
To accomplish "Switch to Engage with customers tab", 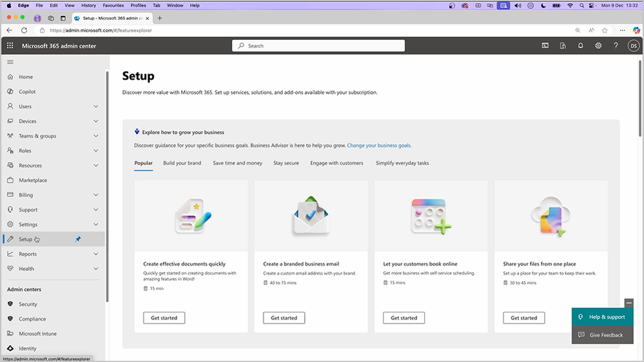I will click(337, 163).
